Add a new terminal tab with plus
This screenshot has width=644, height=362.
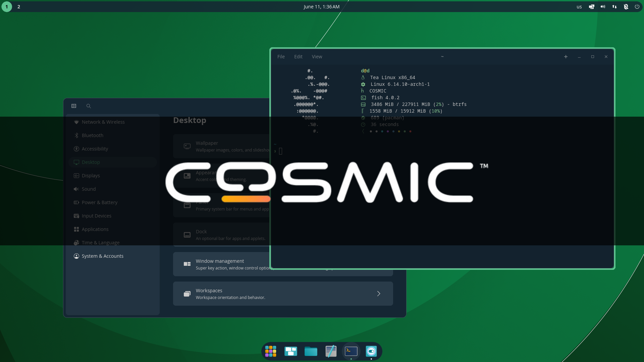pos(566,57)
